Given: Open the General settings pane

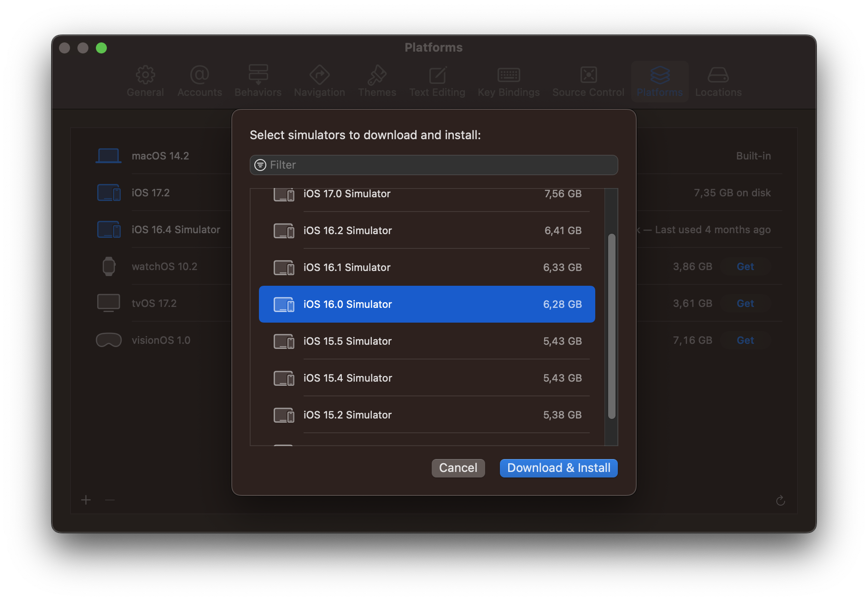Looking at the screenshot, I should coord(146,81).
